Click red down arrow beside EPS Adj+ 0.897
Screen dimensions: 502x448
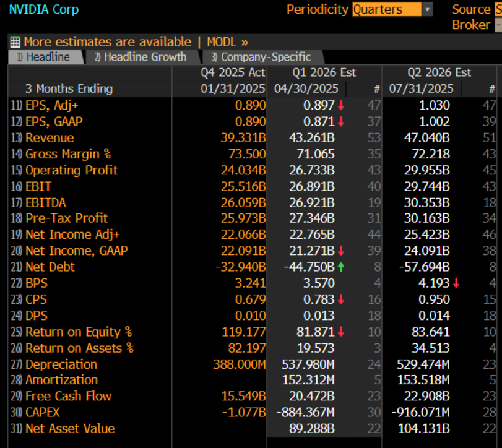[341, 105]
